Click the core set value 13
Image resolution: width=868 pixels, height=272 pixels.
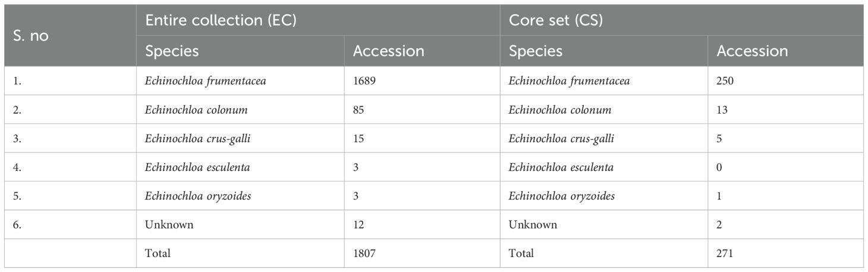tap(723, 110)
